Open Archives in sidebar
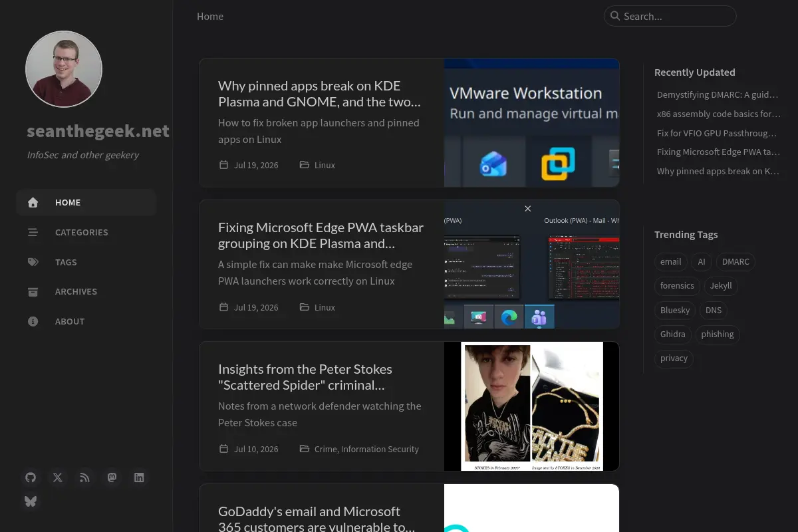This screenshot has height=532, width=798. pos(86,291)
